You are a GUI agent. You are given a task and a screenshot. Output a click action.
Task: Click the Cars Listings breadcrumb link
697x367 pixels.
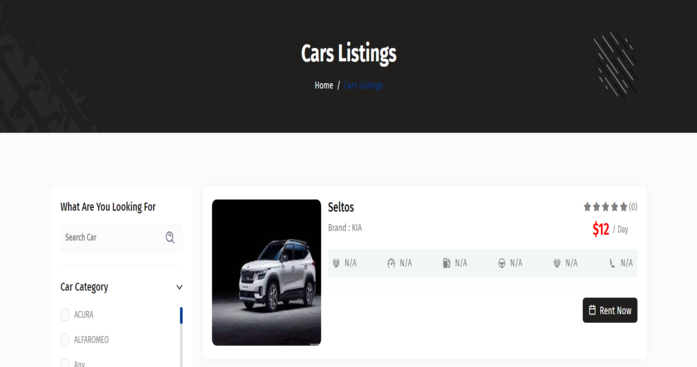point(363,85)
